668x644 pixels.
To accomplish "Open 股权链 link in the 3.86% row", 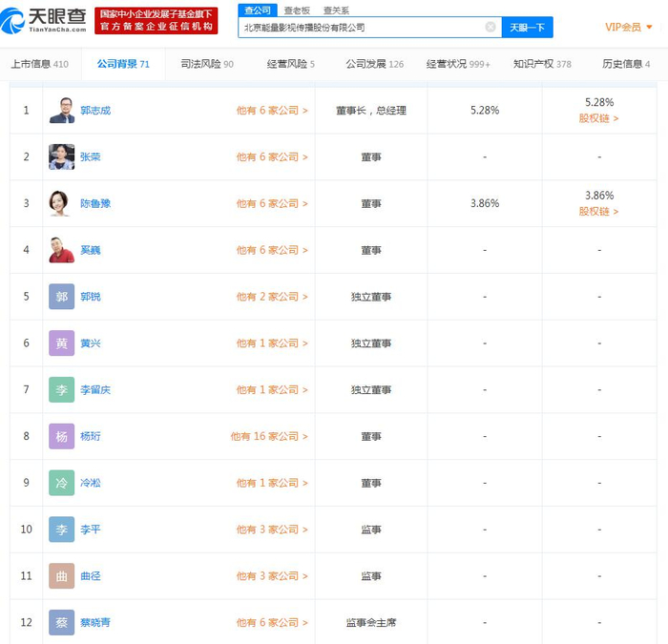I will pos(598,212).
